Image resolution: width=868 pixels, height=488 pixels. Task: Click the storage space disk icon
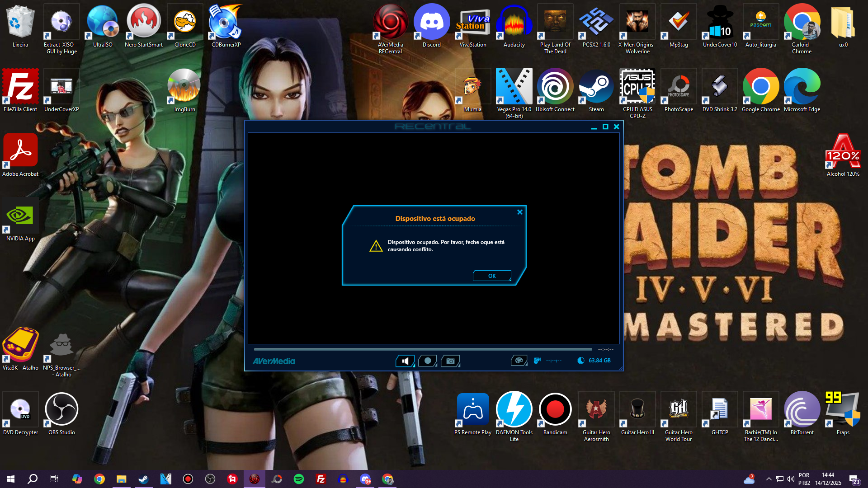581,361
